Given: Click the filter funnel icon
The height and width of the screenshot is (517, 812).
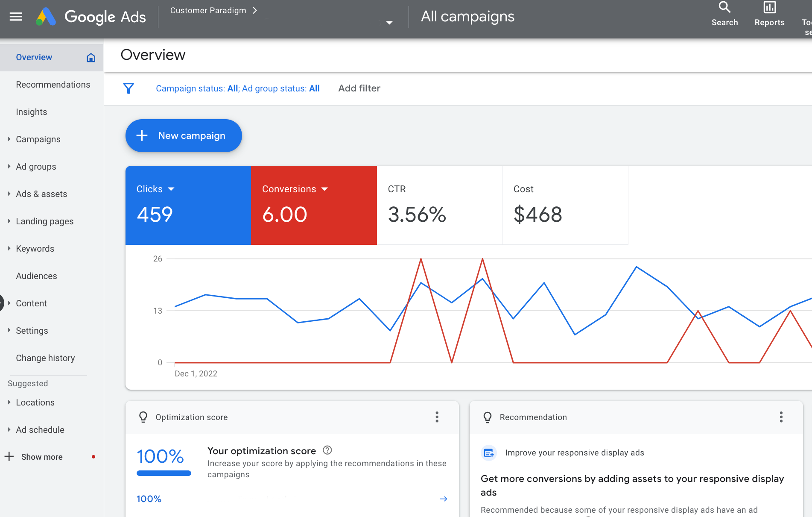Looking at the screenshot, I should (129, 88).
